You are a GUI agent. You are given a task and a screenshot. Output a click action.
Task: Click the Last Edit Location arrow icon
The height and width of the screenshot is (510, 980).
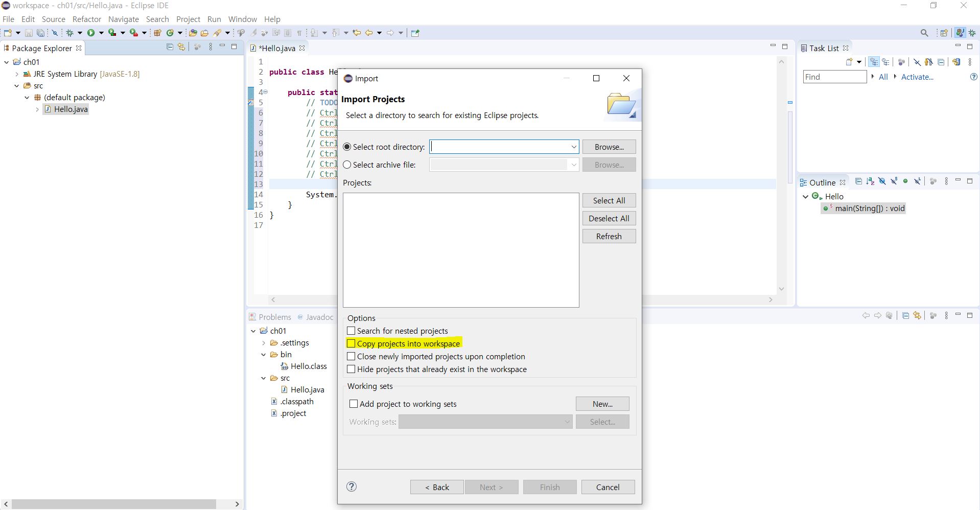(357, 33)
